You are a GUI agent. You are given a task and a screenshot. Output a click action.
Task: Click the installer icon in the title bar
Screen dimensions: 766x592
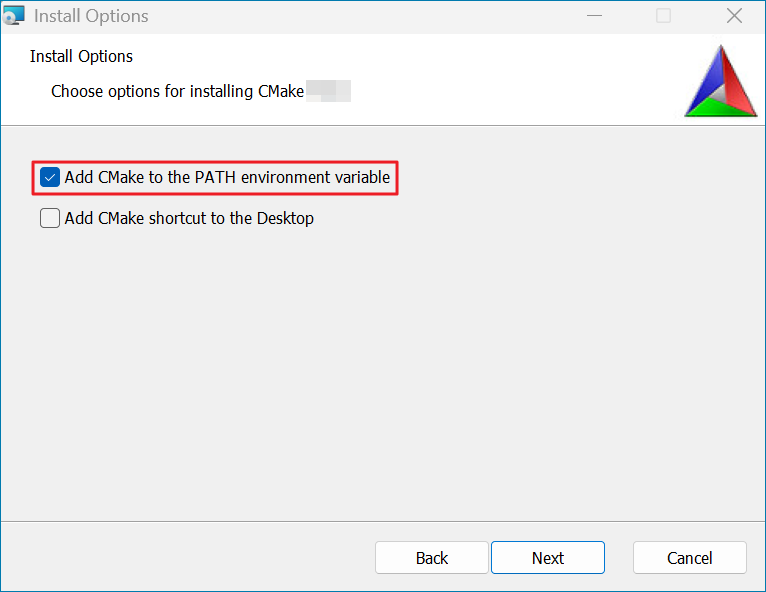(14, 16)
